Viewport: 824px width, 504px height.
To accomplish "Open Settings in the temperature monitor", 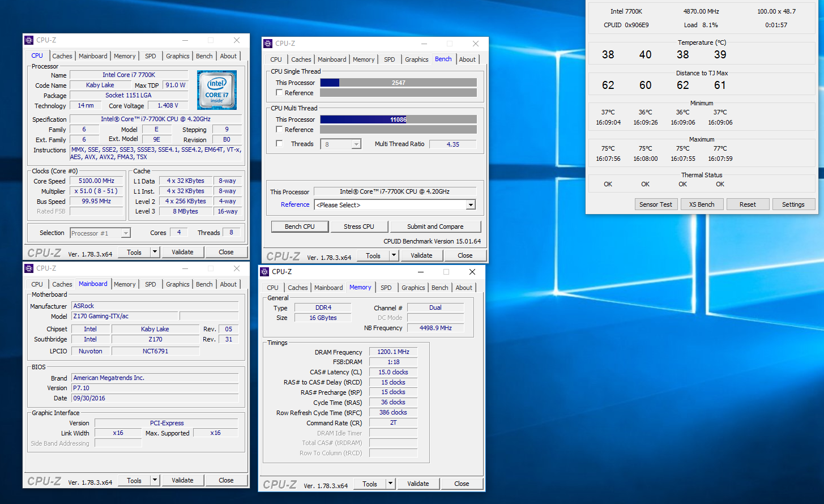I will (793, 204).
